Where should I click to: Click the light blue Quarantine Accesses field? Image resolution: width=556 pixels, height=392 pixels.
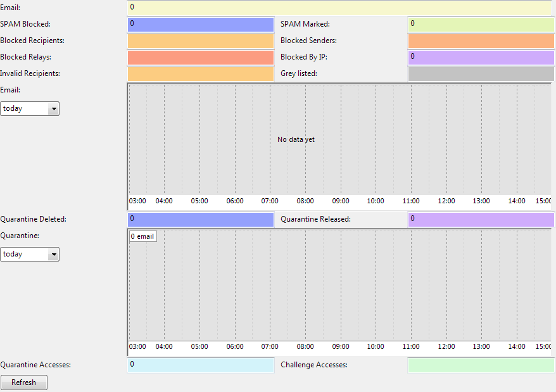point(200,365)
